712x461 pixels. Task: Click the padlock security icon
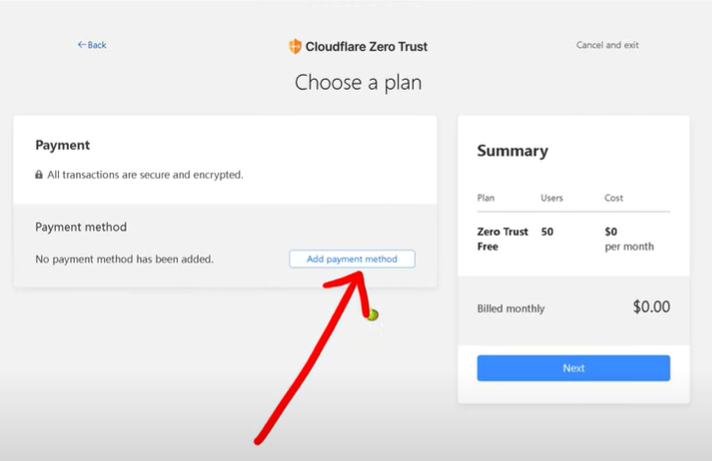(39, 175)
